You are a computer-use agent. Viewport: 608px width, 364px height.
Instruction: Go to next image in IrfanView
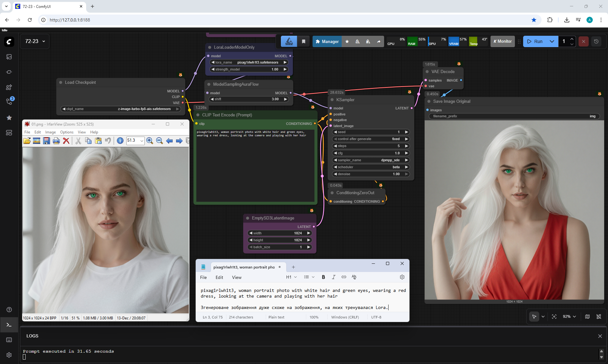tap(179, 141)
